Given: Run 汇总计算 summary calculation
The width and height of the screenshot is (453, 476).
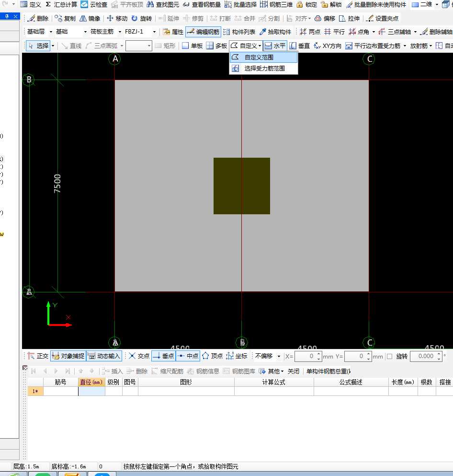Looking at the screenshot, I should (61, 4).
